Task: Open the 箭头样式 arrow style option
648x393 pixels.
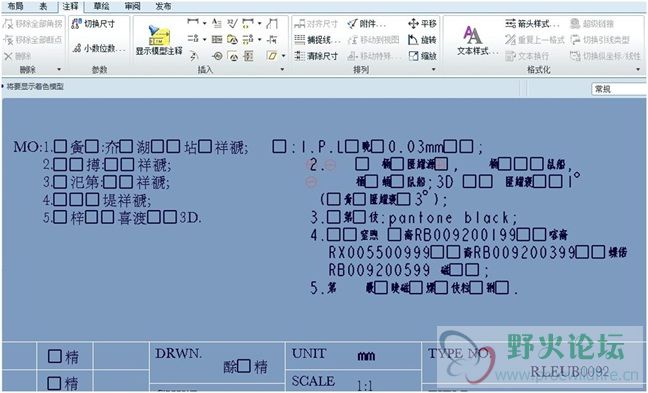Action: [532, 24]
